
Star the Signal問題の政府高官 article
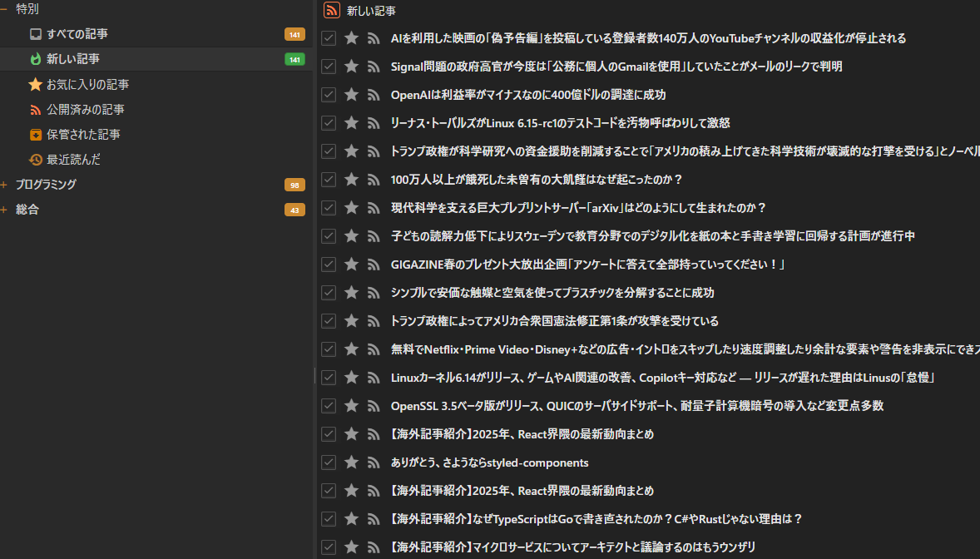coord(351,67)
